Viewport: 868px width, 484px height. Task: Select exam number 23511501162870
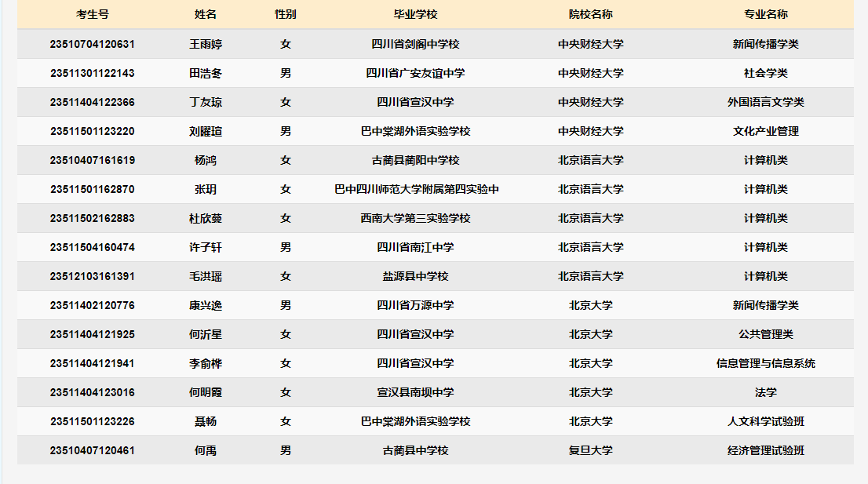pyautogui.click(x=93, y=189)
